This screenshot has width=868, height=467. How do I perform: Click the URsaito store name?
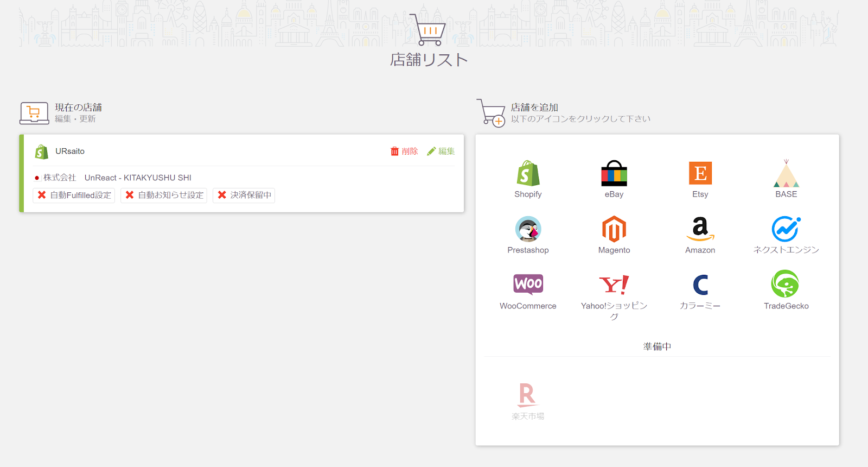coord(70,152)
